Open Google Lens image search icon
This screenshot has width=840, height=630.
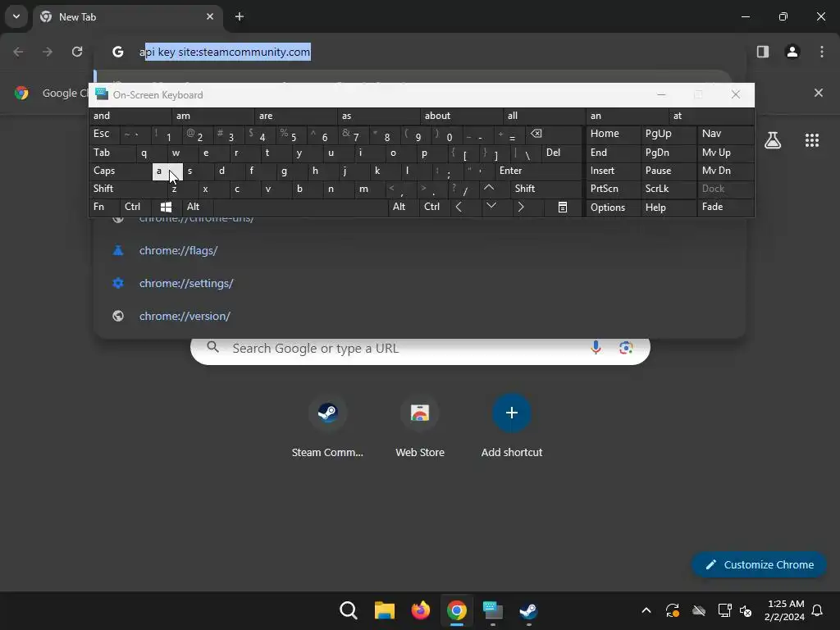[625, 348]
